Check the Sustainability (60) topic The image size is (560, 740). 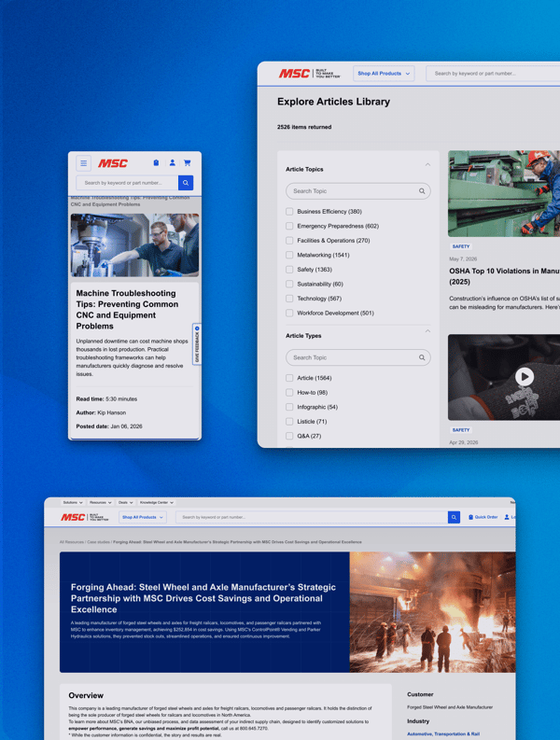tap(289, 284)
